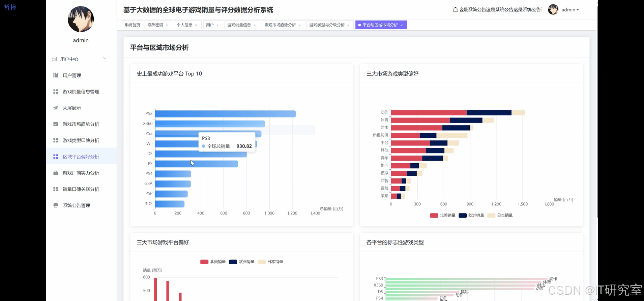The height and width of the screenshot is (301, 644).
Task: Click the PS bar in Top 10 chart
Action: [x=197, y=164]
